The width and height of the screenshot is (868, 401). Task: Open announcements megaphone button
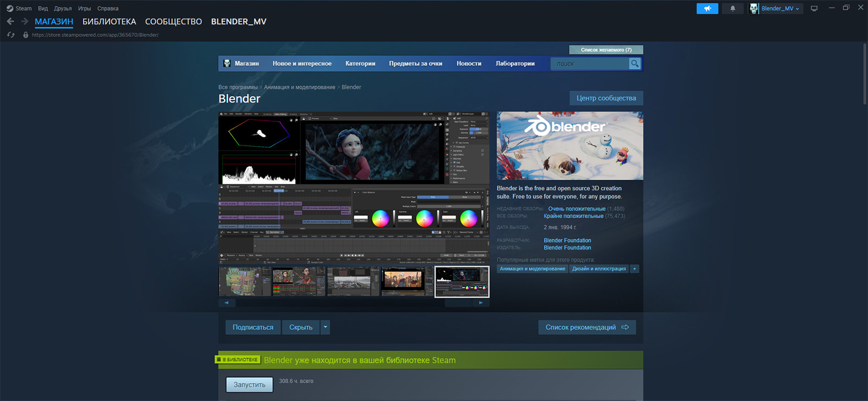coord(707,9)
